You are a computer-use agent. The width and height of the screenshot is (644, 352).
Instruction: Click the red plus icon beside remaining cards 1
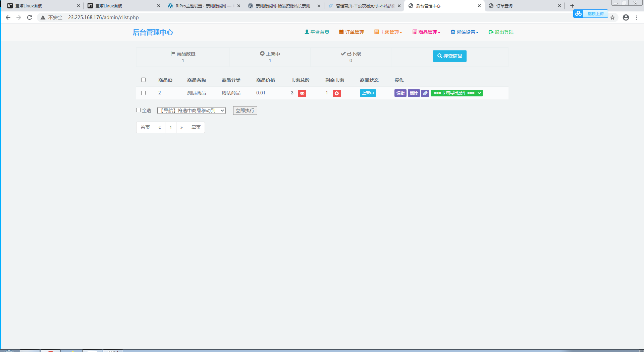tap(336, 93)
